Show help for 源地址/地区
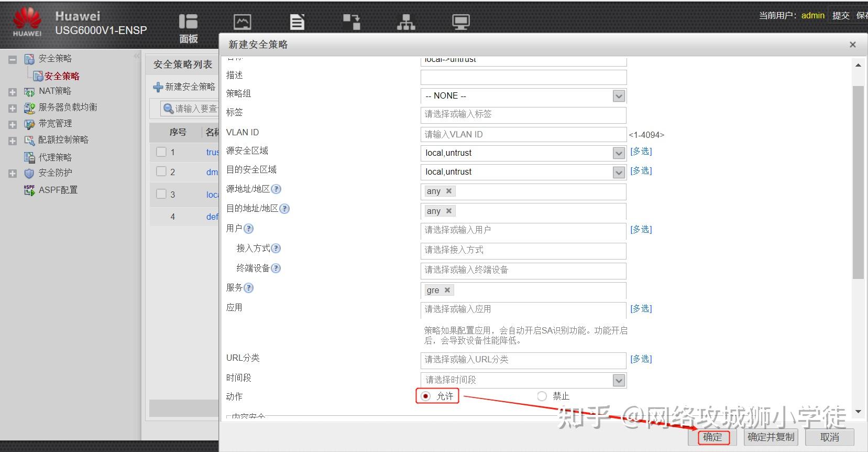This screenshot has height=452, width=868. [276, 189]
